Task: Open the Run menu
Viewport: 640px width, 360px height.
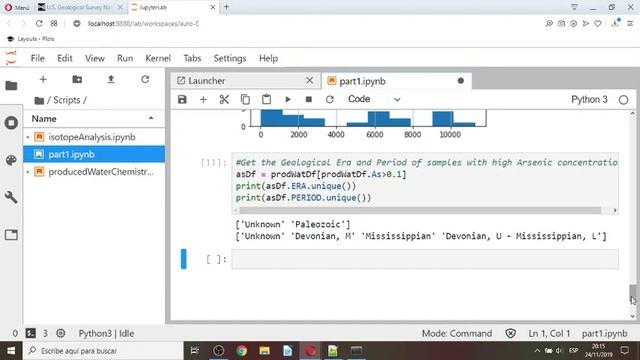Action: [125, 58]
